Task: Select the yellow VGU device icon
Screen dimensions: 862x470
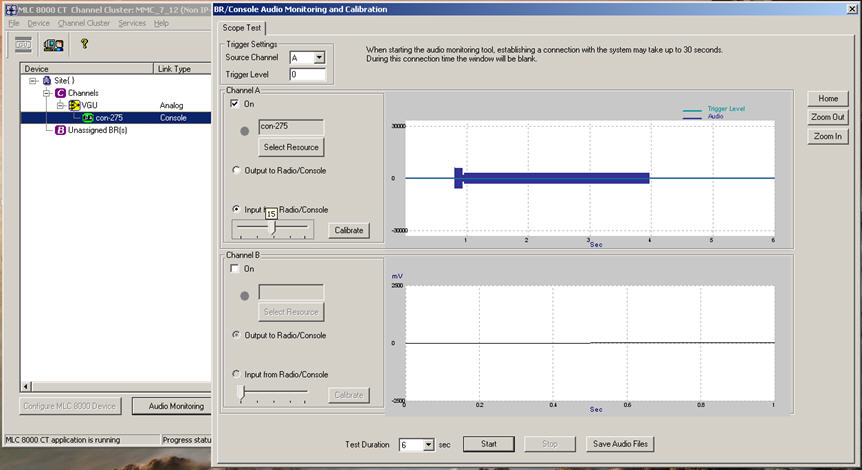Action: point(74,105)
